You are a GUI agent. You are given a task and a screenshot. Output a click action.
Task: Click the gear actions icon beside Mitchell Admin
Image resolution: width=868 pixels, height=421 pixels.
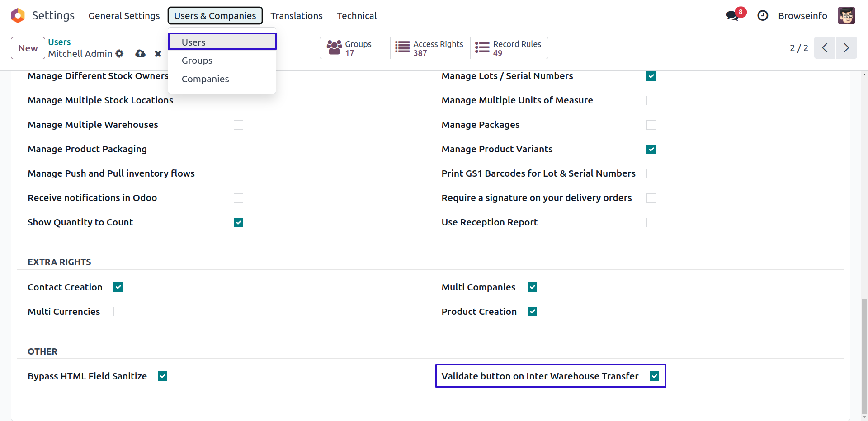[119, 54]
